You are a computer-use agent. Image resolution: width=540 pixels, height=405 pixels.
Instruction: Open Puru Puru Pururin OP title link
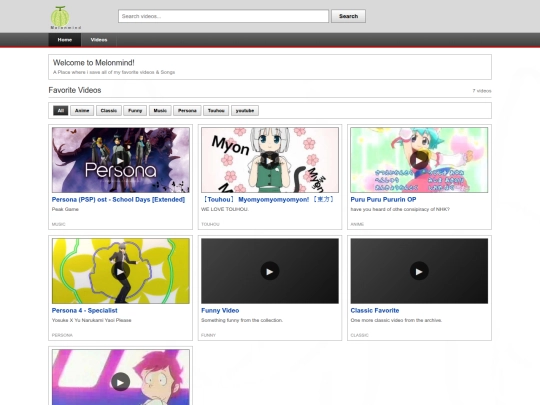(x=383, y=200)
